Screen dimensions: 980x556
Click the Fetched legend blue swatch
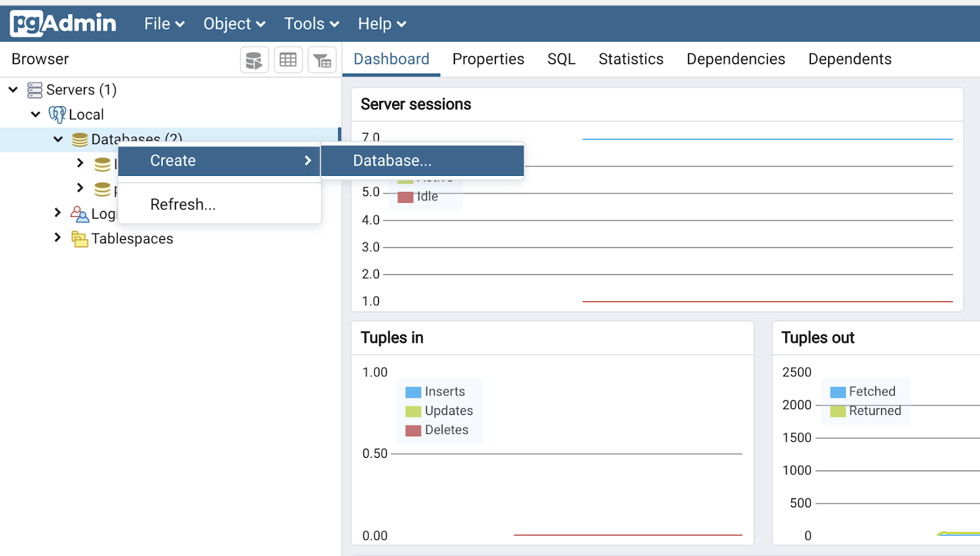pos(838,392)
